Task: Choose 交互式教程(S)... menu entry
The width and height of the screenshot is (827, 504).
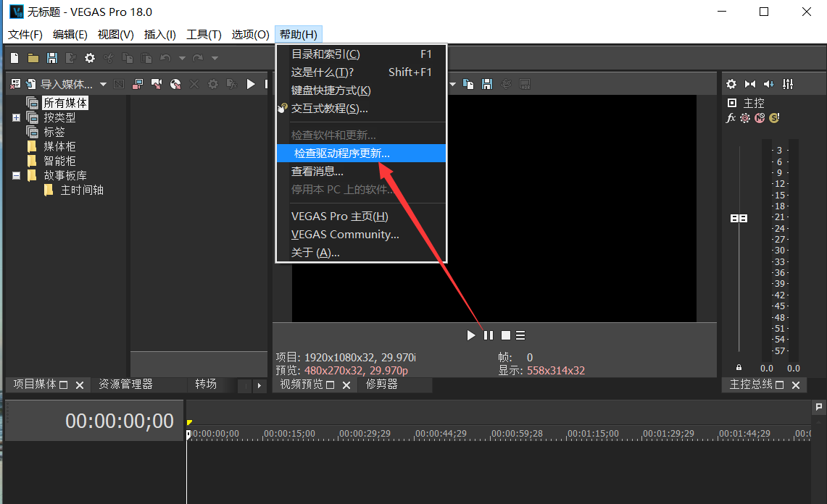Action: (x=361, y=108)
